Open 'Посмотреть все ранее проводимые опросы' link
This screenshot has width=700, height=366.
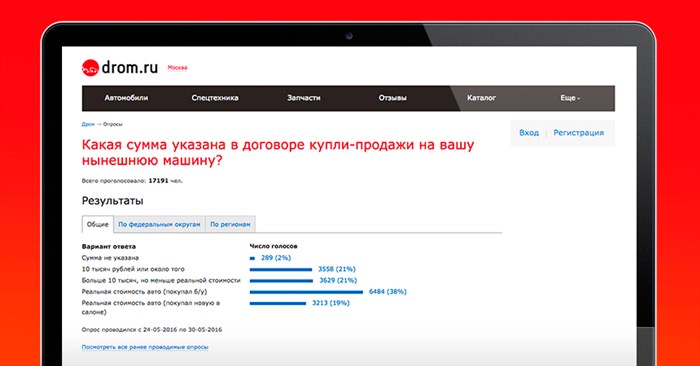pos(145,347)
